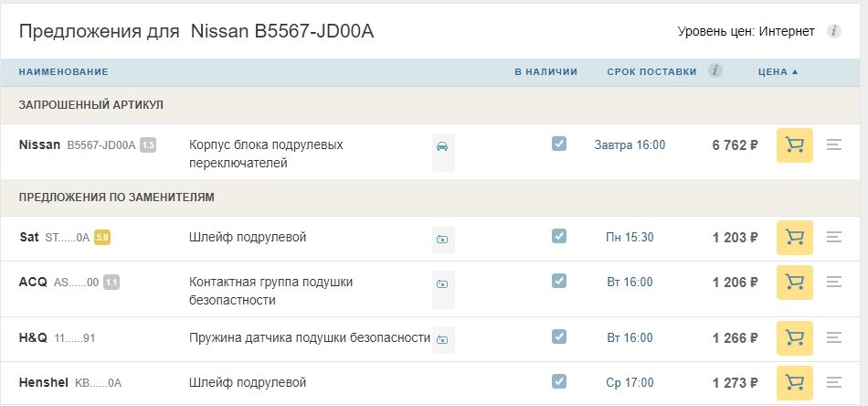Open details menu for Nissan row
This screenshot has height=406, width=868.
833,145
